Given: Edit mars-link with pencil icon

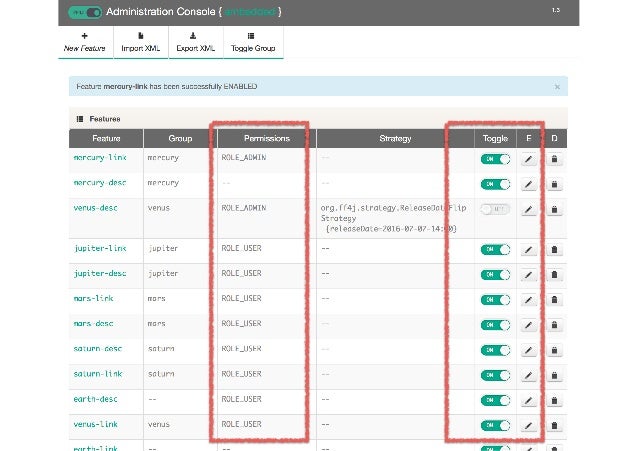Looking at the screenshot, I should tap(529, 300).
